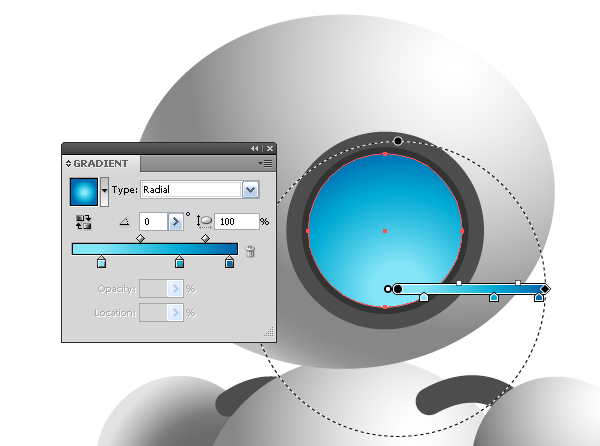Screen dimensions: 600x446
Task: Click the bottom anchor point of blue circle
Action: 385,307
